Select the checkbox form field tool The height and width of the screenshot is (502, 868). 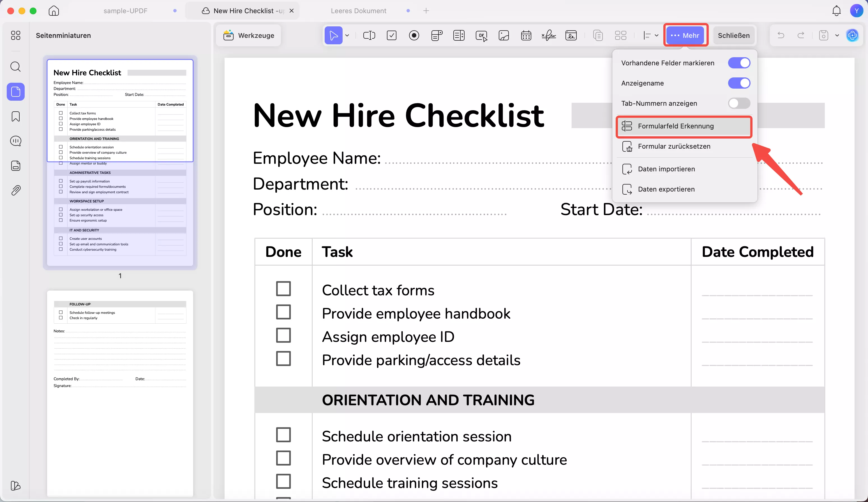click(x=391, y=36)
